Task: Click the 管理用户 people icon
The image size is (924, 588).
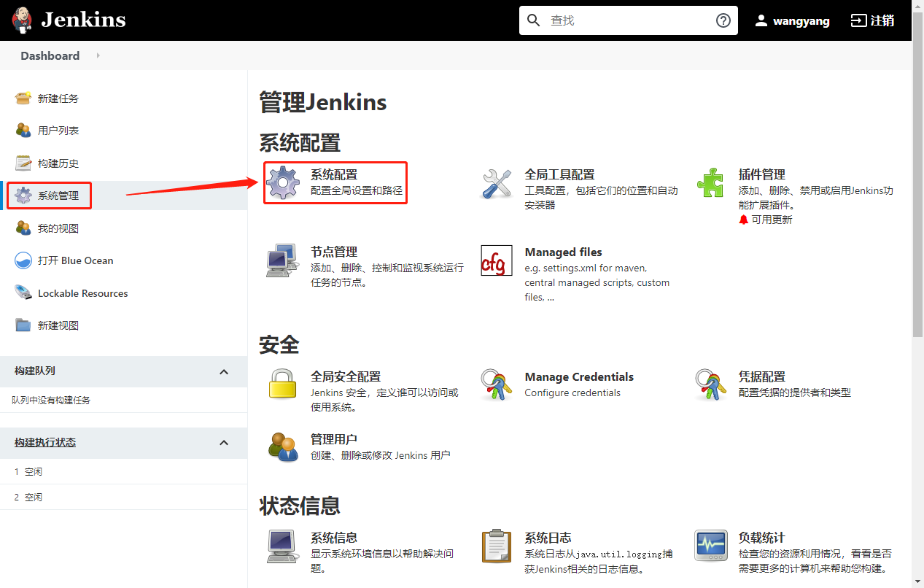Action: click(x=283, y=446)
